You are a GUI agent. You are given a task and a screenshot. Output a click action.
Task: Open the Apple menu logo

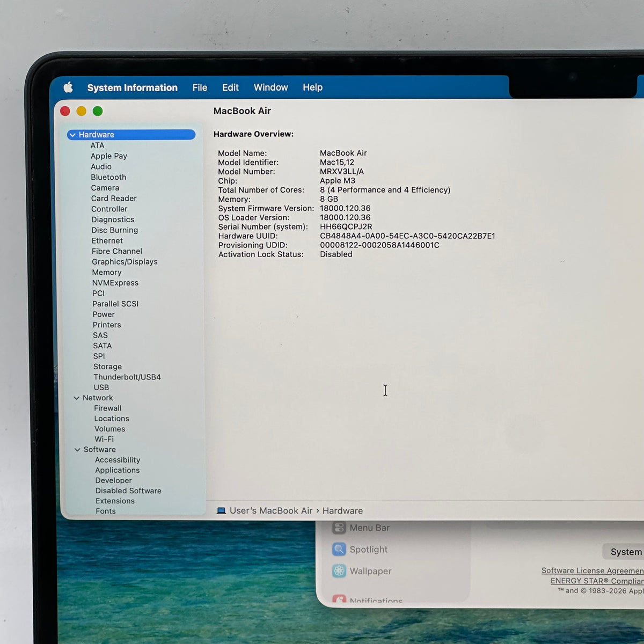click(x=68, y=87)
